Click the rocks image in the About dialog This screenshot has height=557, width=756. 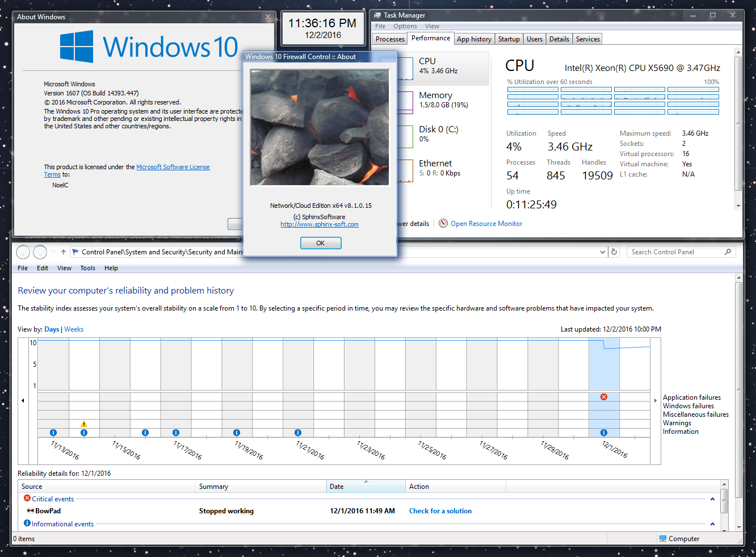[x=320, y=127]
